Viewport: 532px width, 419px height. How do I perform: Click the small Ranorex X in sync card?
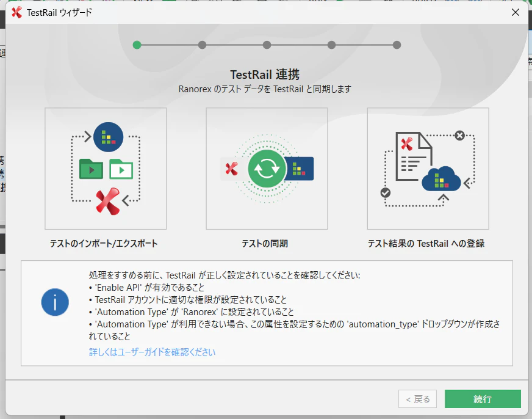pos(232,169)
